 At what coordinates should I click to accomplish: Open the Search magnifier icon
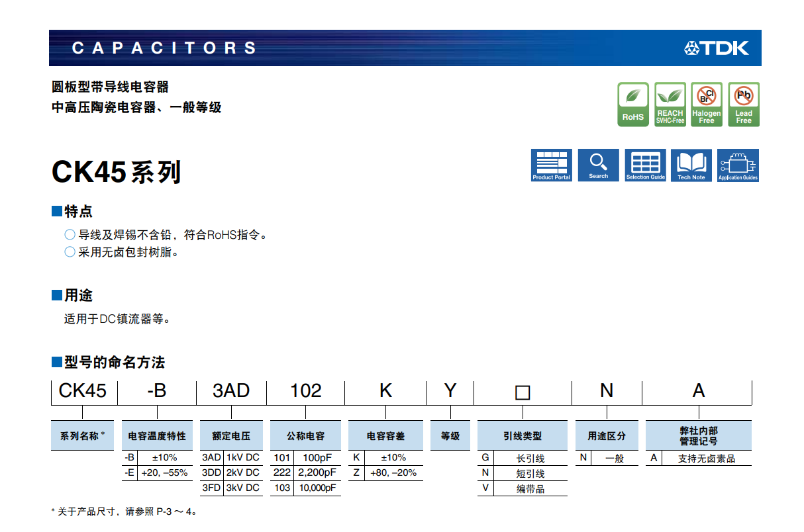point(598,165)
